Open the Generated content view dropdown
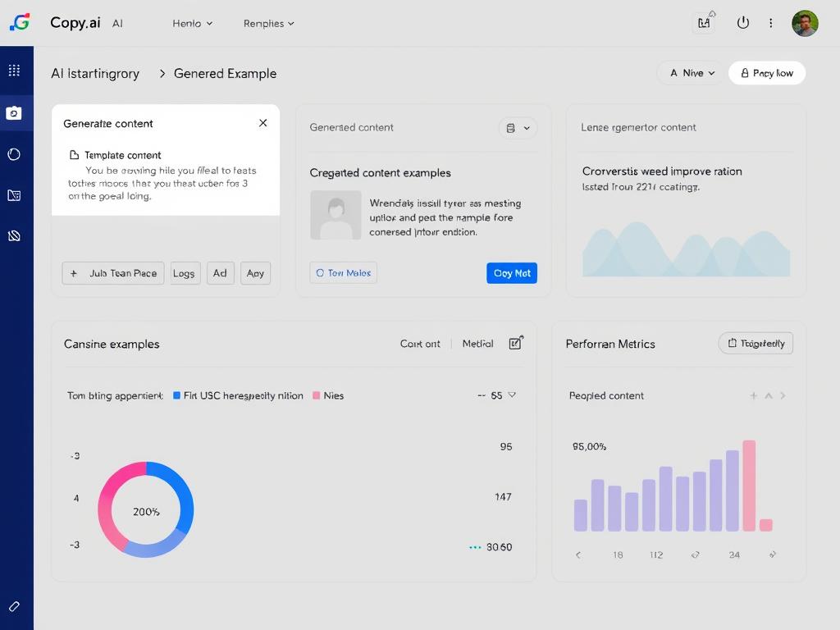The width and height of the screenshot is (840, 630). (x=518, y=128)
